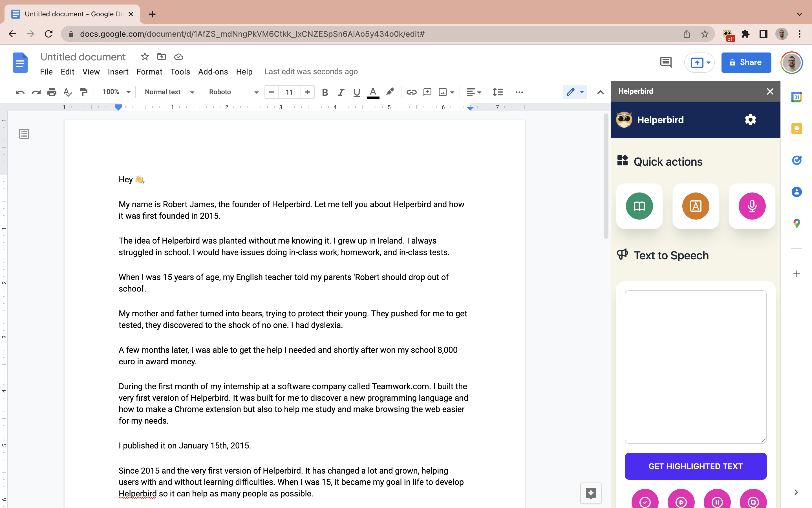Open the Insert menu

(x=118, y=72)
